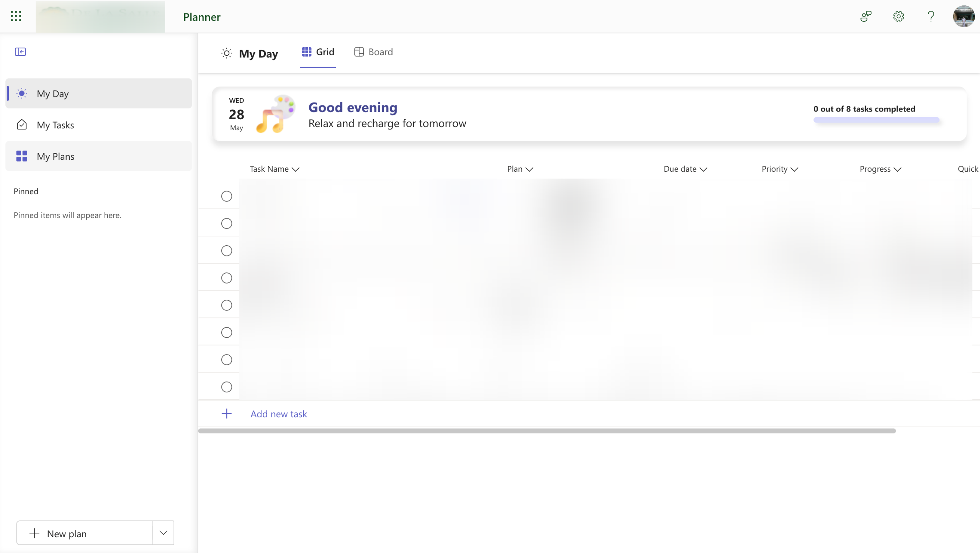Screen dimensions: 980x553
Task: Click the Pinned section label
Action: [26, 191]
